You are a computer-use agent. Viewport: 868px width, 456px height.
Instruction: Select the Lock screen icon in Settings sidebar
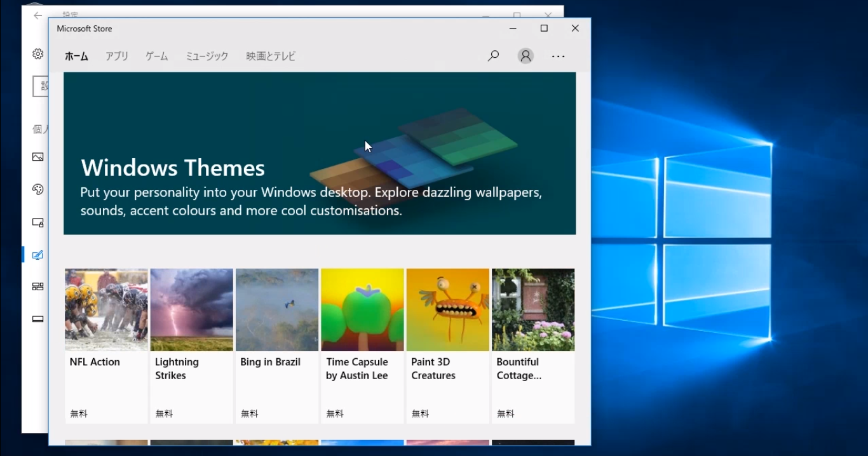pos(38,223)
